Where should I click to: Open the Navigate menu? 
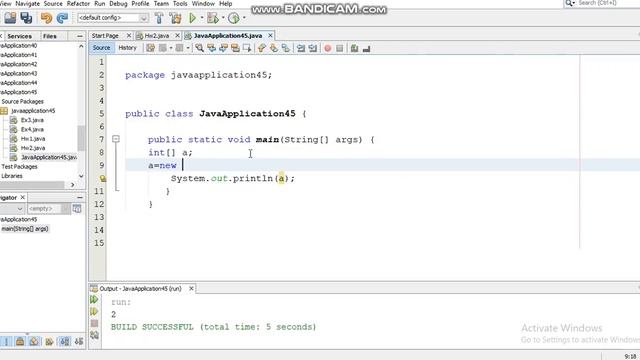click(x=27, y=4)
